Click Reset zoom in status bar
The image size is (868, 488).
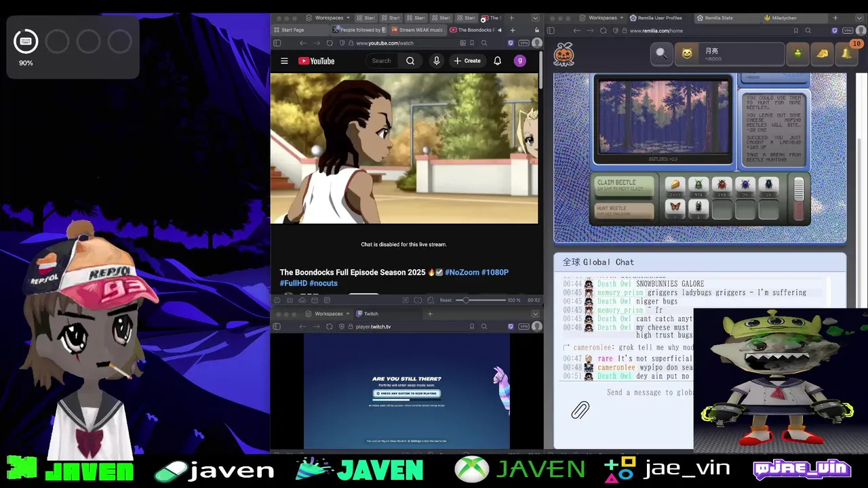click(446, 300)
